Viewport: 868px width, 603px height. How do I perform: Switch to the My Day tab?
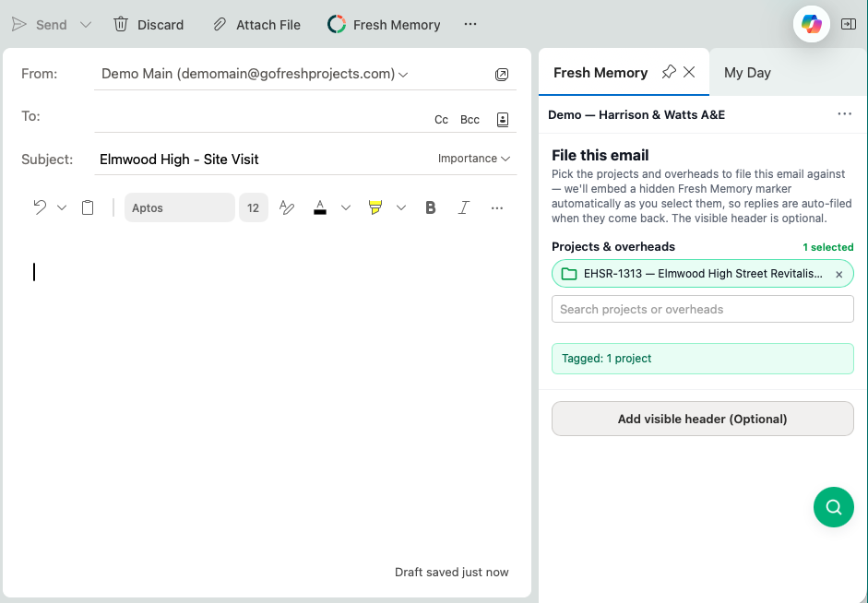[x=747, y=73]
